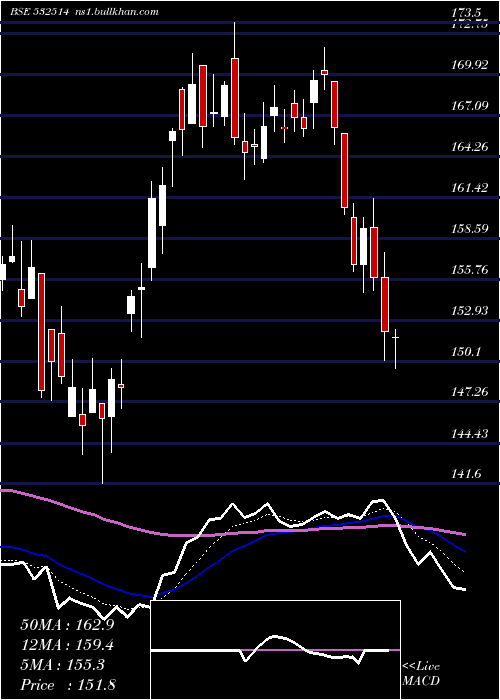Click the 155.76 price level label
This screenshot has height=700, width=500.
click(x=470, y=270)
